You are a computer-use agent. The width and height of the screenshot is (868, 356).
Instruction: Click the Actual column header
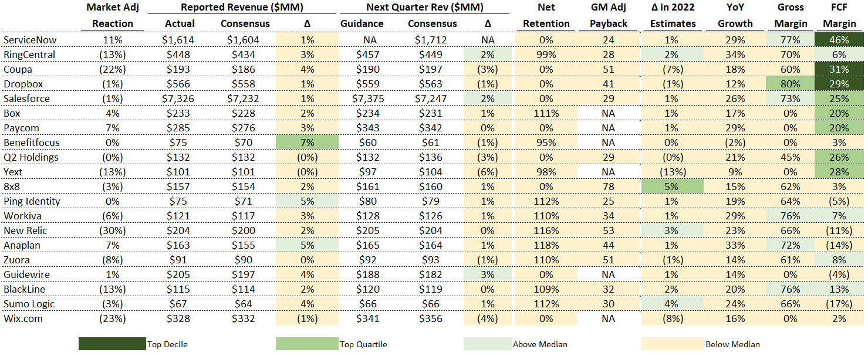click(x=178, y=23)
